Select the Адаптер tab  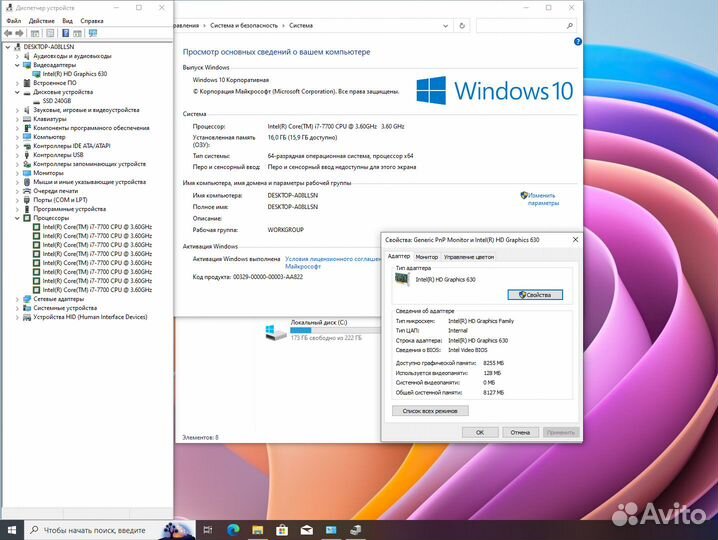(399, 256)
